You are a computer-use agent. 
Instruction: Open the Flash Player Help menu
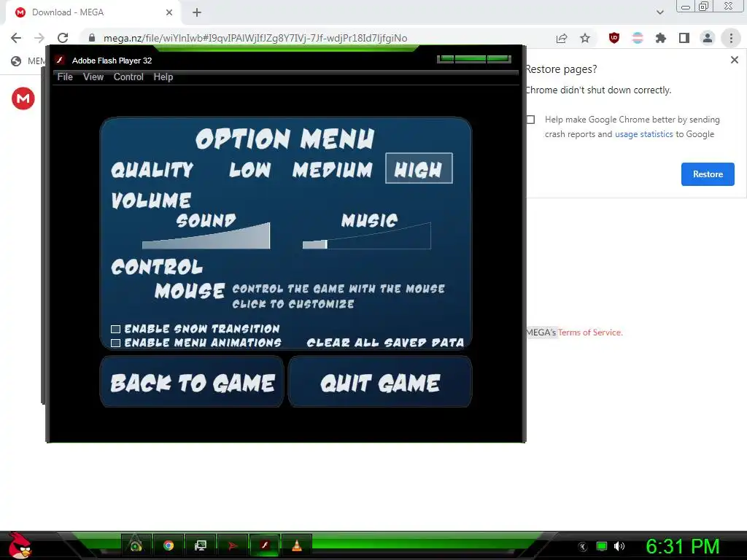coord(163,77)
